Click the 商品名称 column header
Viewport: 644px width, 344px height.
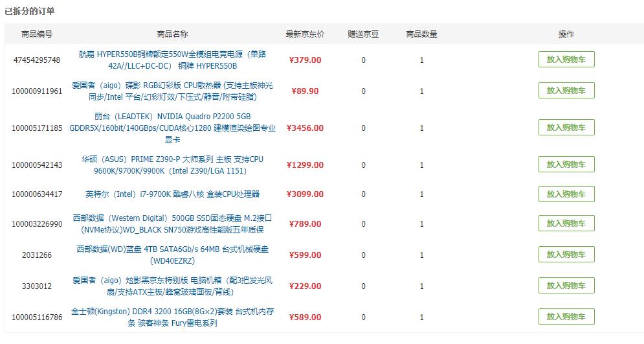click(x=173, y=34)
